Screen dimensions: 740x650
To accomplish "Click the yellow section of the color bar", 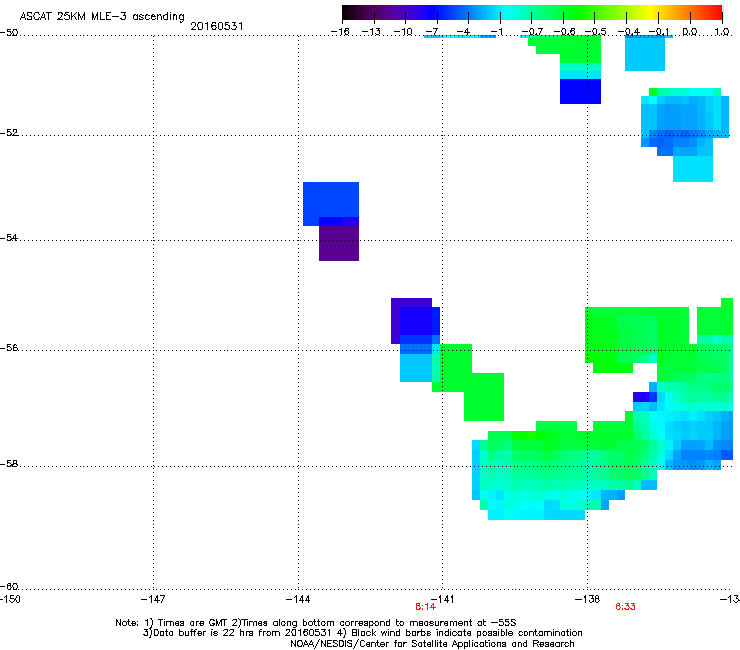I will 652,13.
